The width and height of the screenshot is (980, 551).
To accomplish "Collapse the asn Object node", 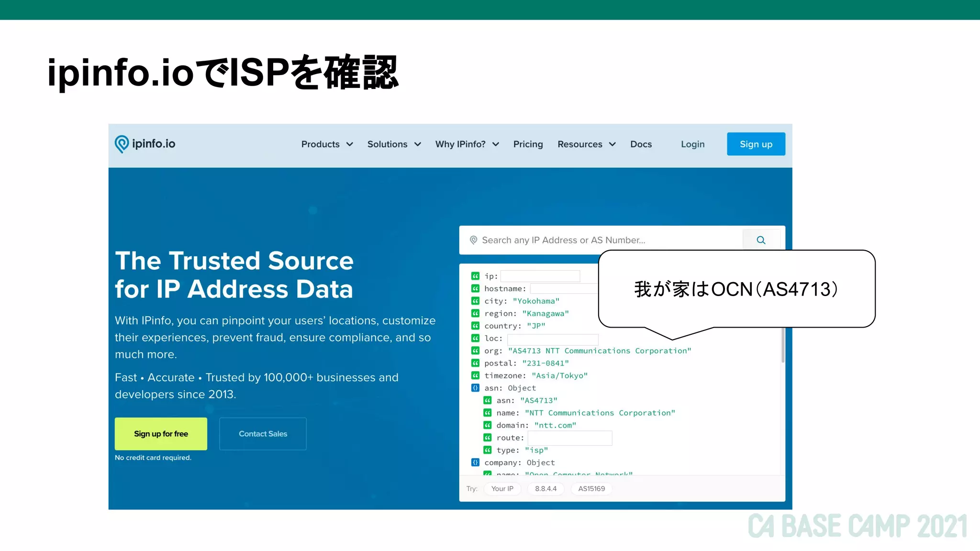I will 475,388.
